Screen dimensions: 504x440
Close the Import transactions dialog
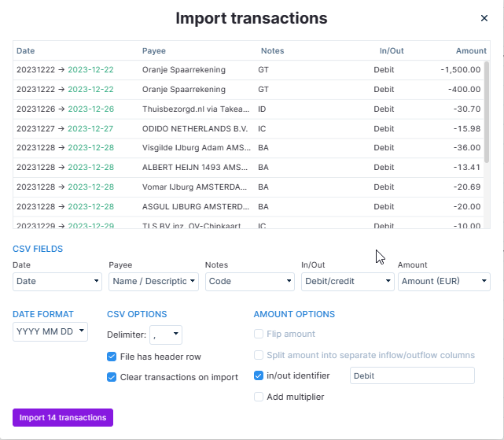click(x=484, y=18)
